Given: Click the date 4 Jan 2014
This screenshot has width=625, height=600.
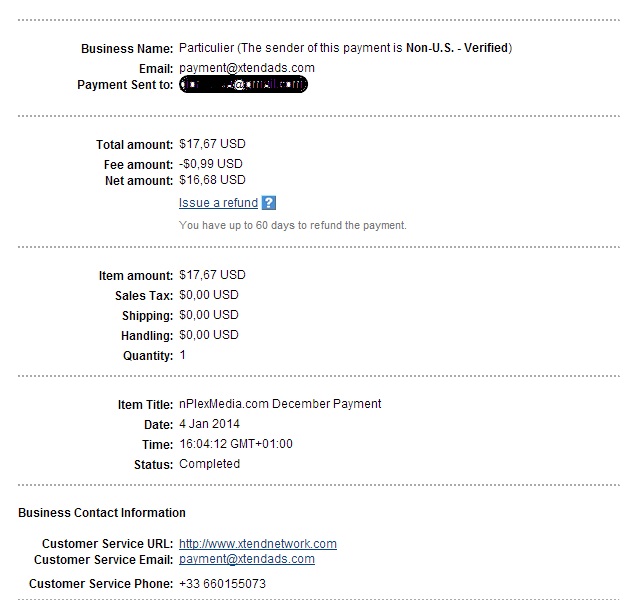Looking at the screenshot, I should 209,424.
